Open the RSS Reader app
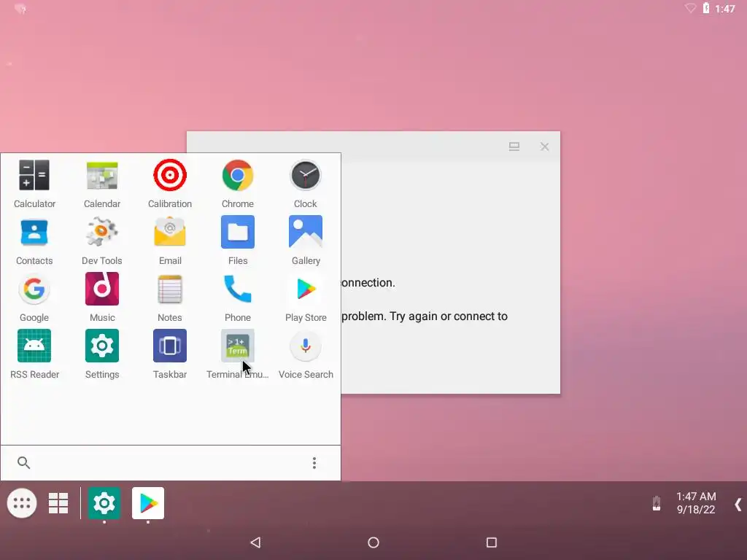 click(x=34, y=355)
